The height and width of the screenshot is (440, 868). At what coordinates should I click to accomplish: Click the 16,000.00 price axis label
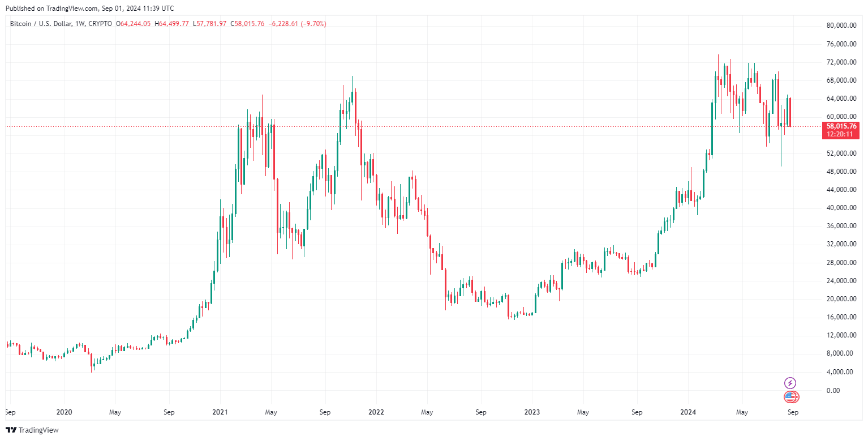pyautogui.click(x=843, y=317)
